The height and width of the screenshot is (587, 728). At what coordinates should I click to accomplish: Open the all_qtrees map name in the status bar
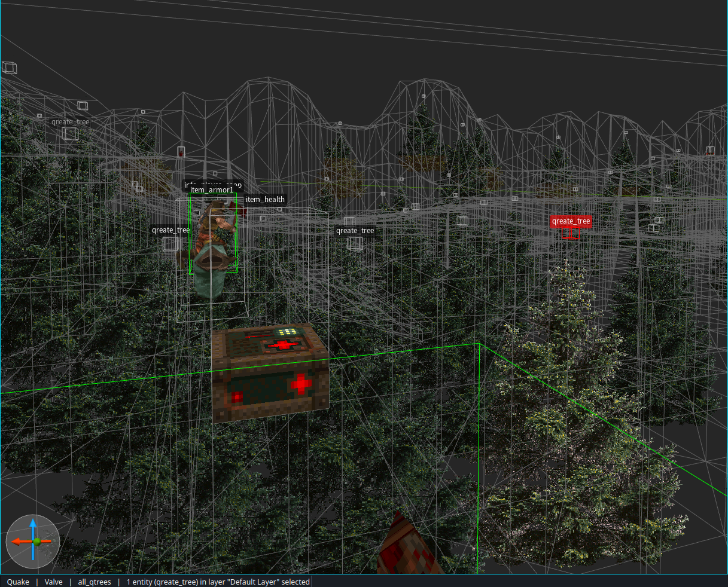pyautogui.click(x=94, y=582)
